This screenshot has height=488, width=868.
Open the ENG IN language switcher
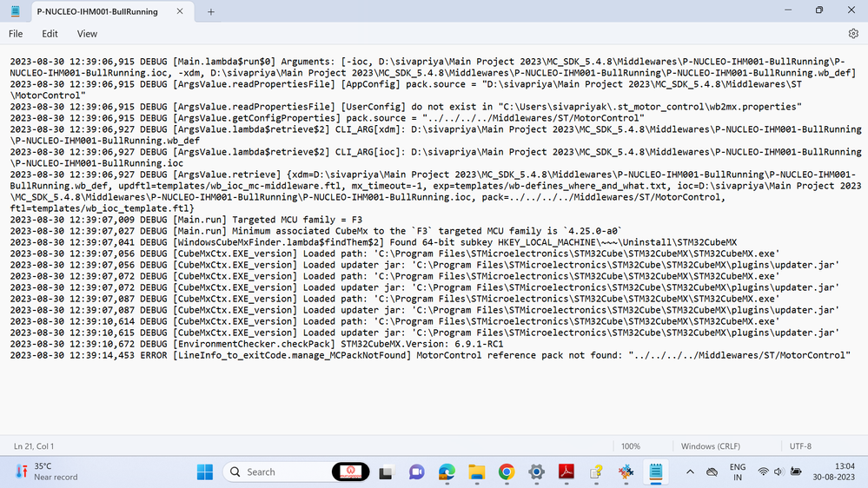coord(738,472)
